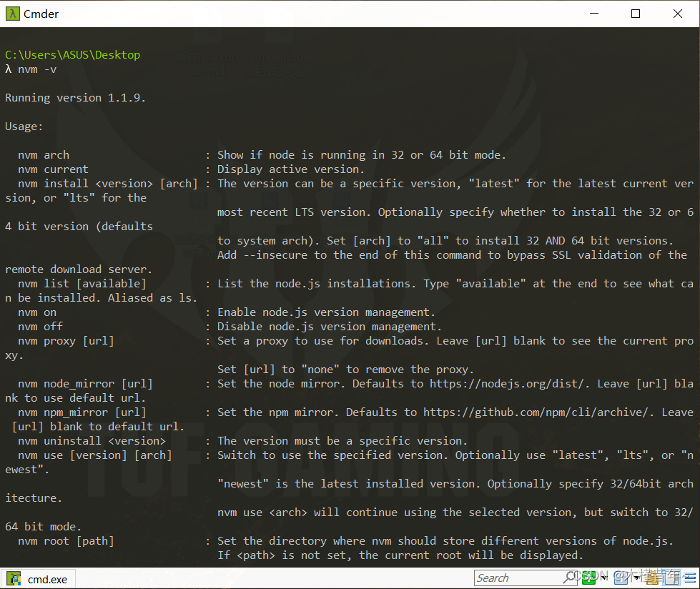Click 'nvm list [available]' command text
Viewport: 700px width, 589px height.
coord(82,283)
